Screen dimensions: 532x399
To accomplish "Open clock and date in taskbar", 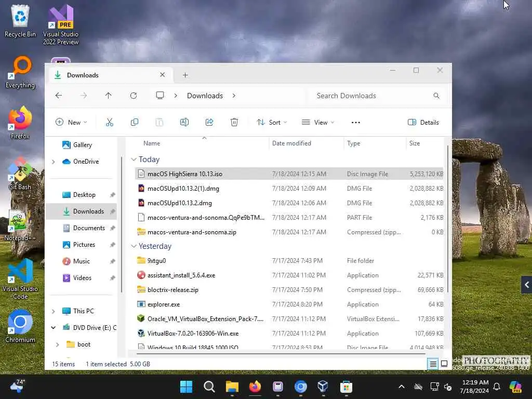I will [475, 387].
